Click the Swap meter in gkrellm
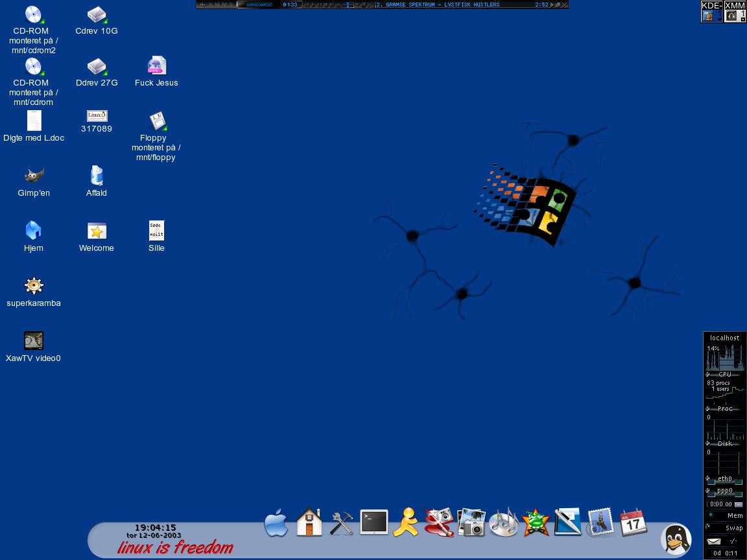The height and width of the screenshot is (560, 747). (724, 528)
